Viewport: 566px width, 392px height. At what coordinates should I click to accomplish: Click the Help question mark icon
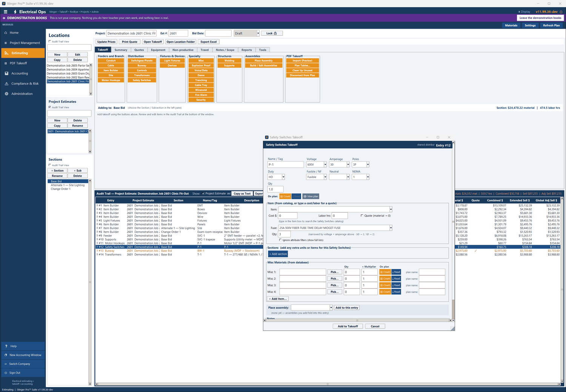pyautogui.click(x=6, y=346)
